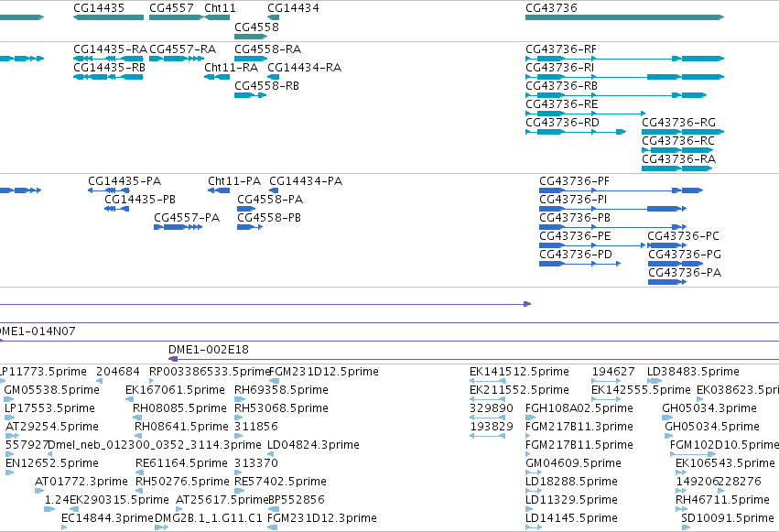Select the CG4557-RA transcript
This screenshot has width=779, height=532.
click(177, 59)
